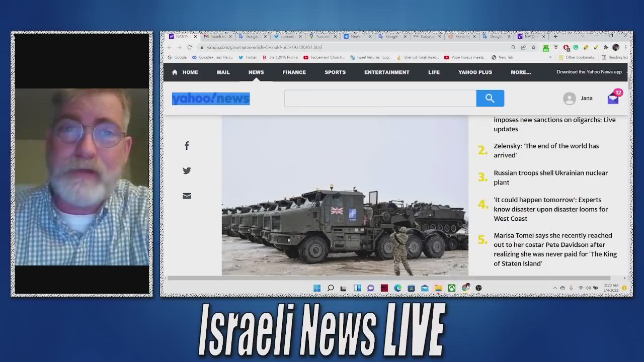Bookmark this page with star icon
Viewport: 644px width, 362px height.
533,47
